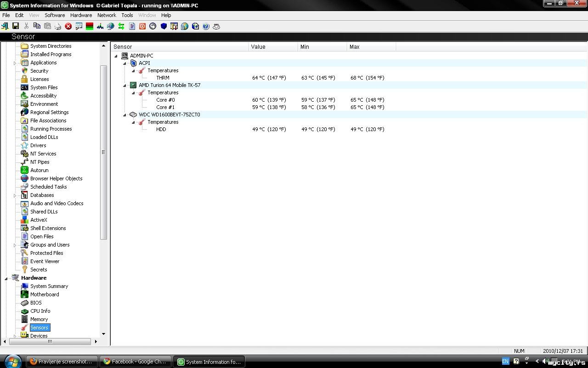The width and height of the screenshot is (588, 368).
Task: Click the tree panel scroll-down arrow
Action: pyautogui.click(x=103, y=334)
